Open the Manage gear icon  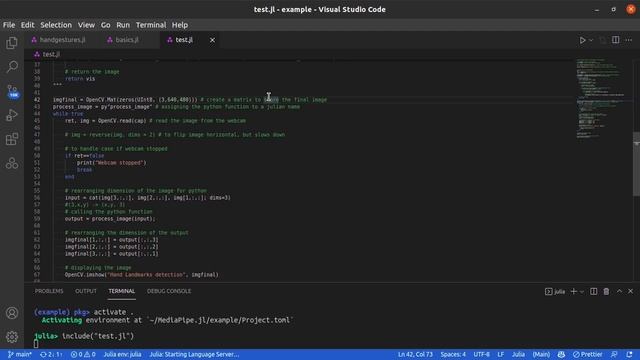tap(12, 337)
